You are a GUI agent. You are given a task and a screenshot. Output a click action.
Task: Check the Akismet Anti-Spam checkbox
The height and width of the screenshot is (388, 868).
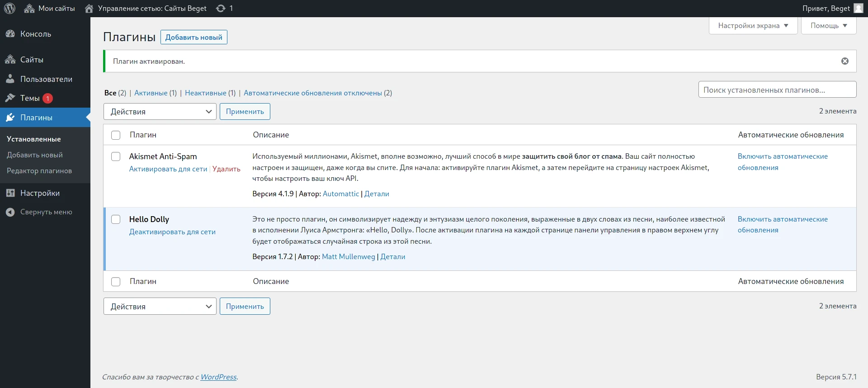(x=116, y=156)
